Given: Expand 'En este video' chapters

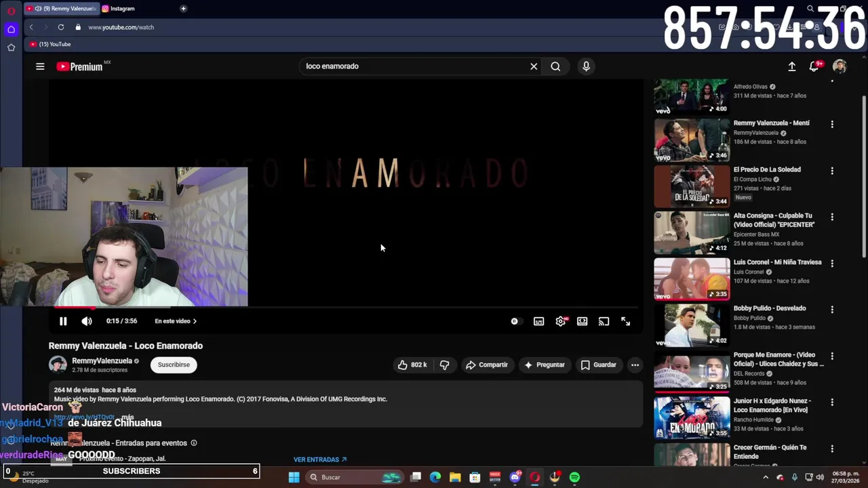Looking at the screenshot, I should [176, 321].
